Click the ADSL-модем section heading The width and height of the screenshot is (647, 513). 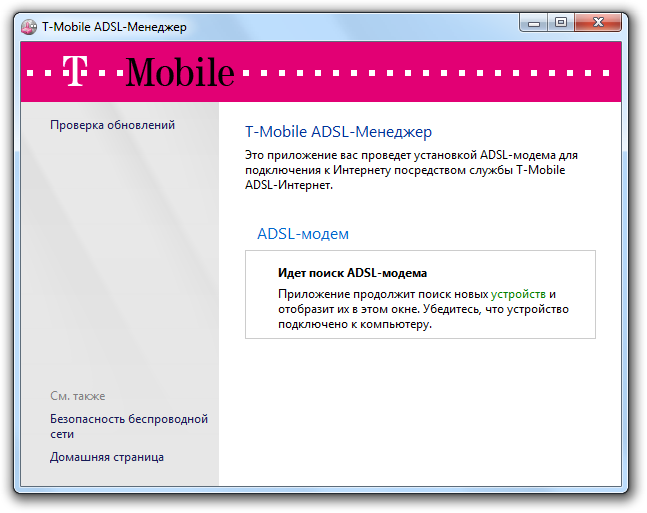tap(303, 234)
